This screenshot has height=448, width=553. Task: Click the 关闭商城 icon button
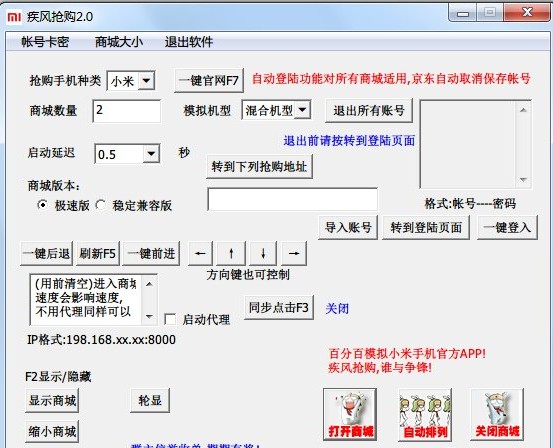pyautogui.click(x=497, y=414)
